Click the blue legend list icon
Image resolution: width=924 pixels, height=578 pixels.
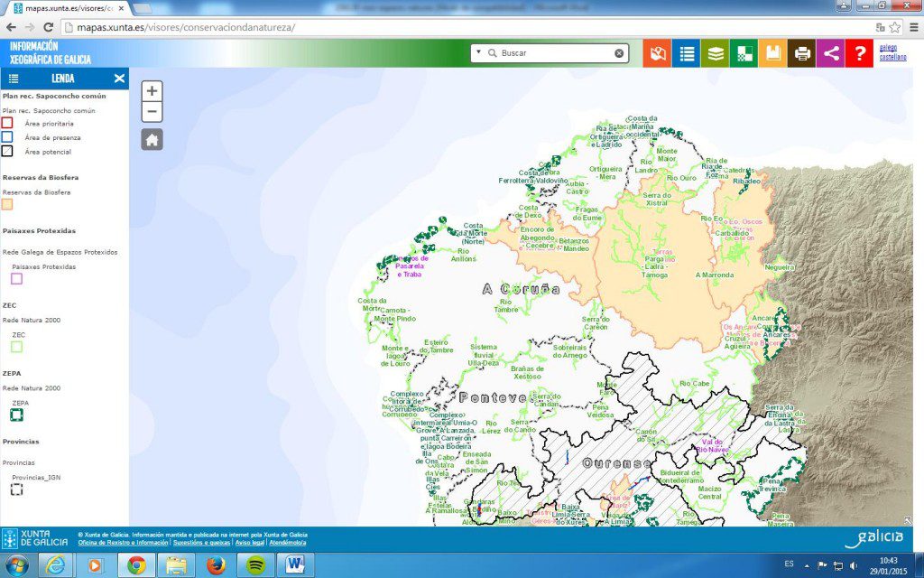687,53
